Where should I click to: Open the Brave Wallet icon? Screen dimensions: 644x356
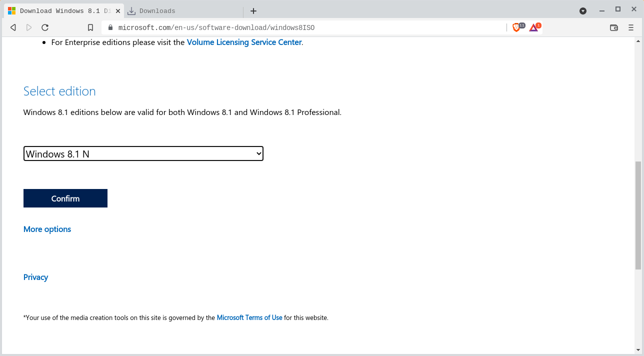(x=614, y=27)
